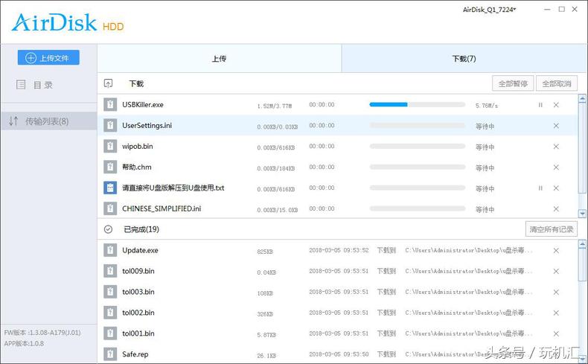Select the CHINESE_SIMPLIFIED.ini file name
This screenshot has width=588, height=364.
[162, 209]
